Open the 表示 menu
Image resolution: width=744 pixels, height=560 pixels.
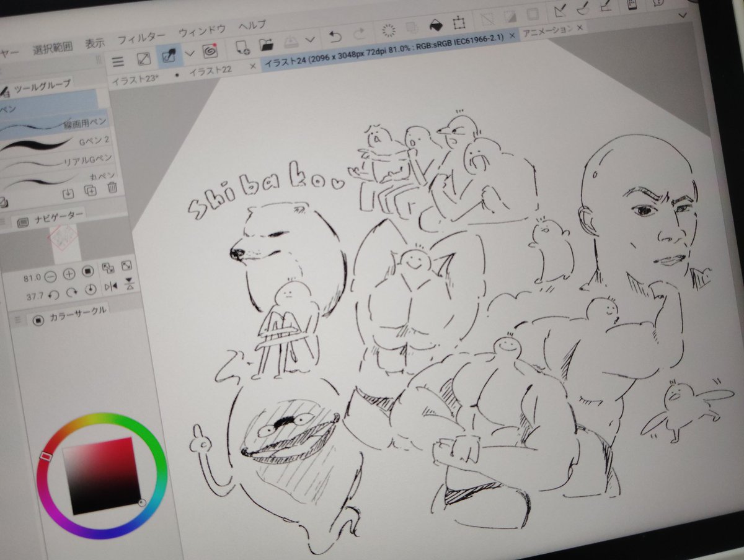point(95,43)
